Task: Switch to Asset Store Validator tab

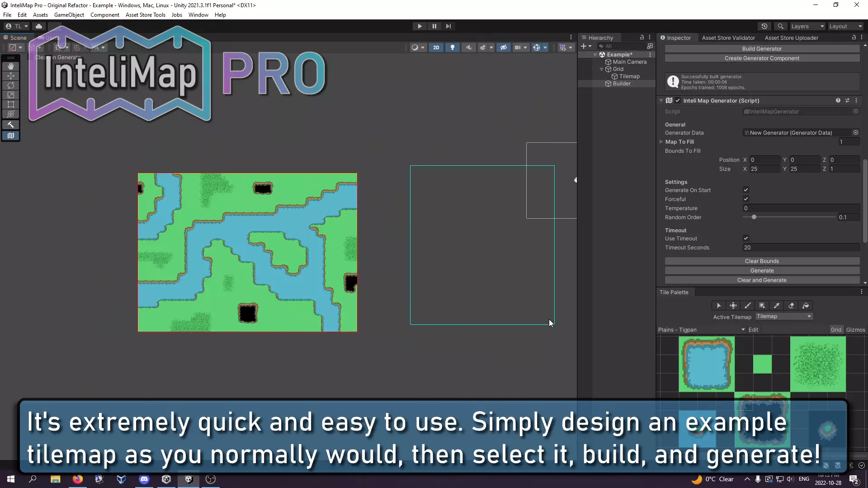Action: coord(728,38)
